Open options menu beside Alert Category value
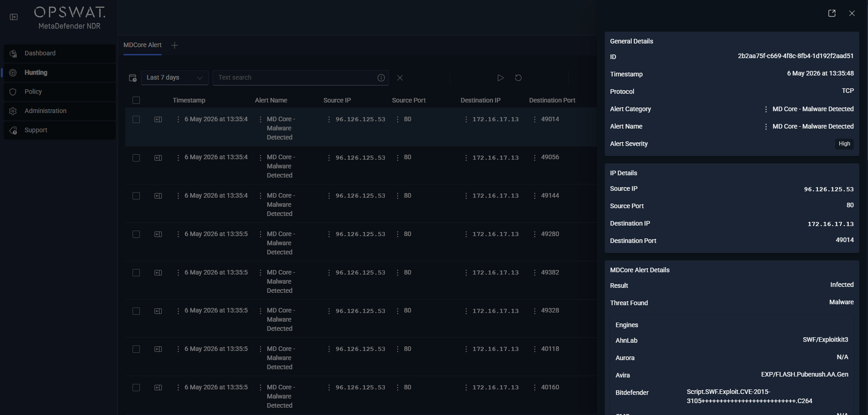The height and width of the screenshot is (415, 868). coord(766,109)
